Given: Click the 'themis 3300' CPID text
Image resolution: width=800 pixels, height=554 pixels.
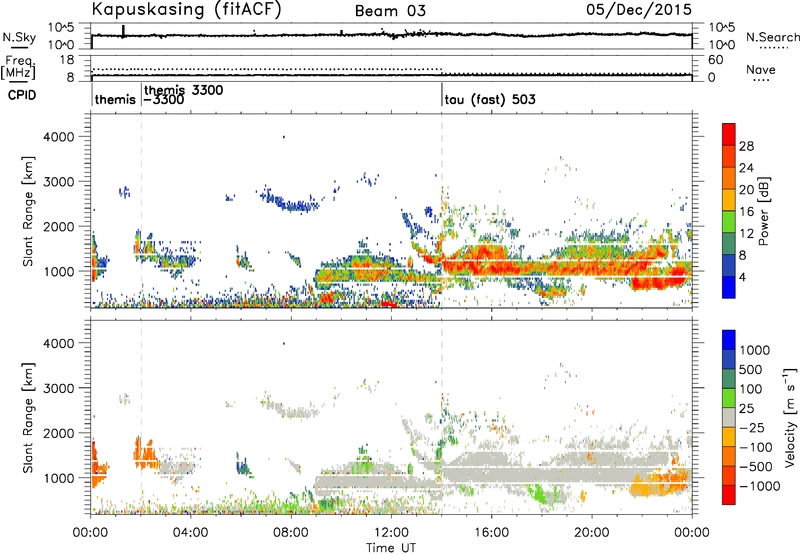Looking at the screenshot, I should point(184,90).
